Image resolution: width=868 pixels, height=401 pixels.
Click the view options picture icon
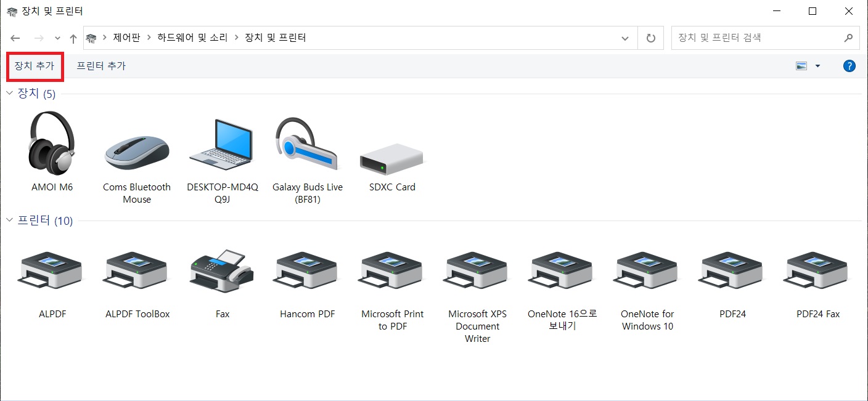pos(801,66)
